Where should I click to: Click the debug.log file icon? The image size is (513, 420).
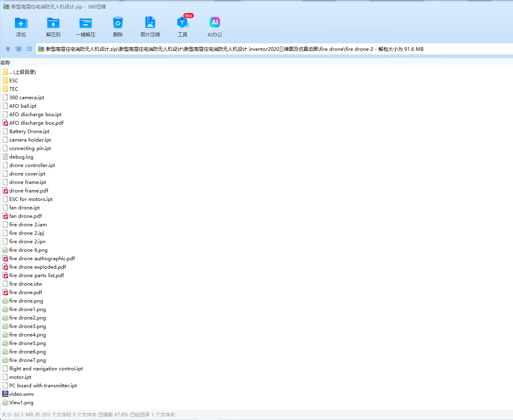pyautogui.click(x=5, y=157)
